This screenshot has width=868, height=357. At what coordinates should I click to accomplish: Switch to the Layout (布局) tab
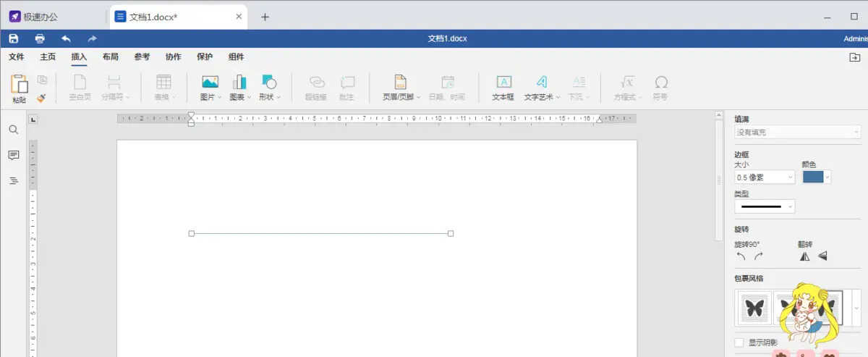110,57
